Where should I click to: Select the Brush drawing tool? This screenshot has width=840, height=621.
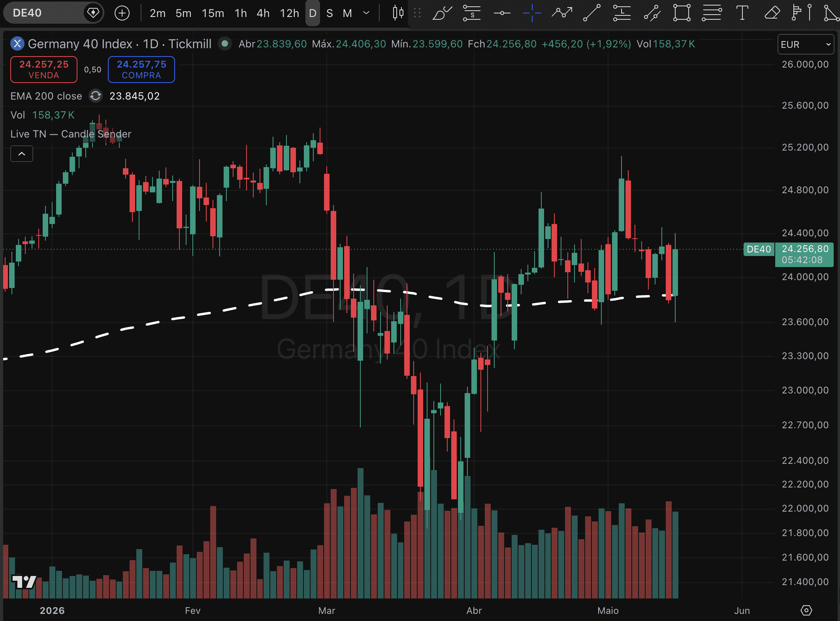442,13
